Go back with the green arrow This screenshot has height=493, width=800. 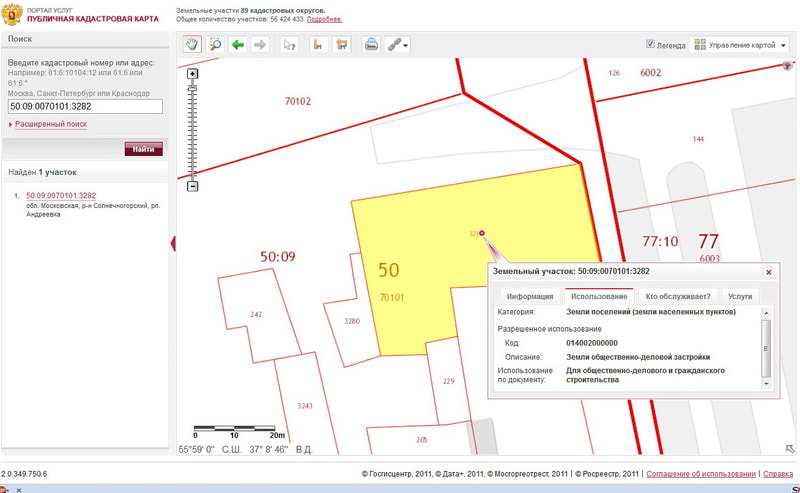click(238, 44)
